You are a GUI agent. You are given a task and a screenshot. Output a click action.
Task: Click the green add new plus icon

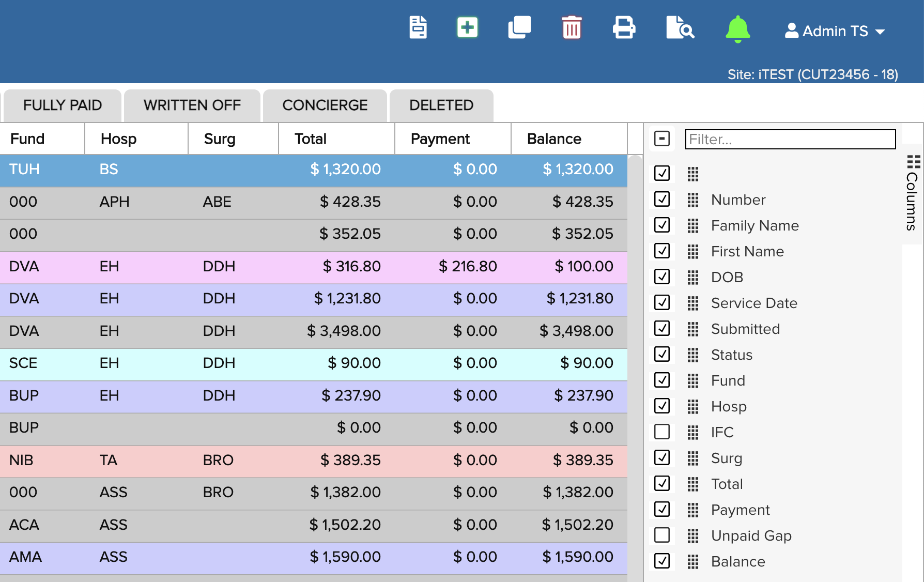point(467,27)
